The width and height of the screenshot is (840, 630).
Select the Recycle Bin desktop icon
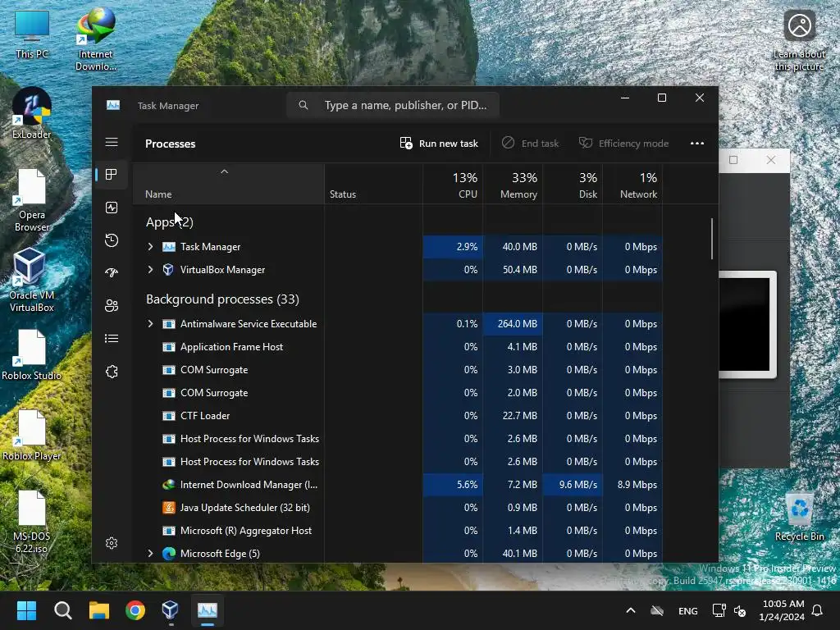point(799,517)
